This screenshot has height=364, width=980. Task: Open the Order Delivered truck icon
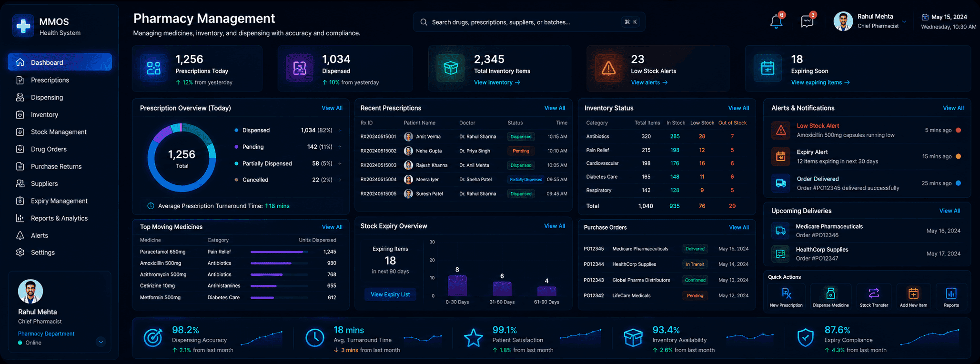781,183
